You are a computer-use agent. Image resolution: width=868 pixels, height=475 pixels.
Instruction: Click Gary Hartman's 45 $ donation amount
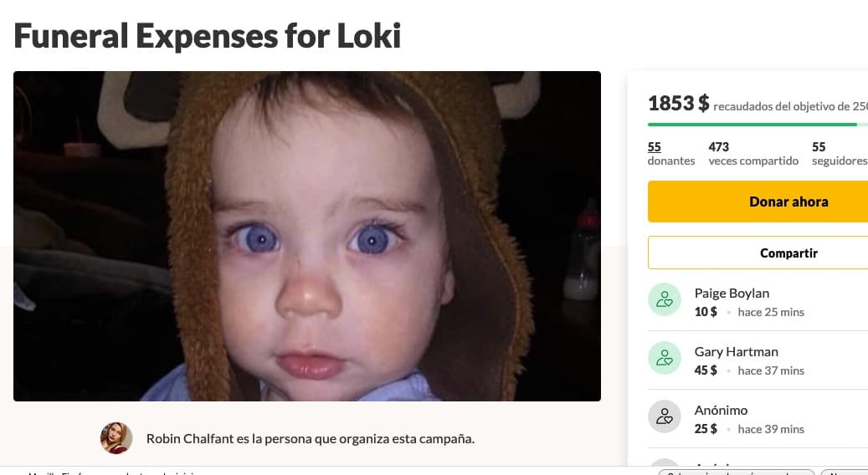tap(706, 370)
